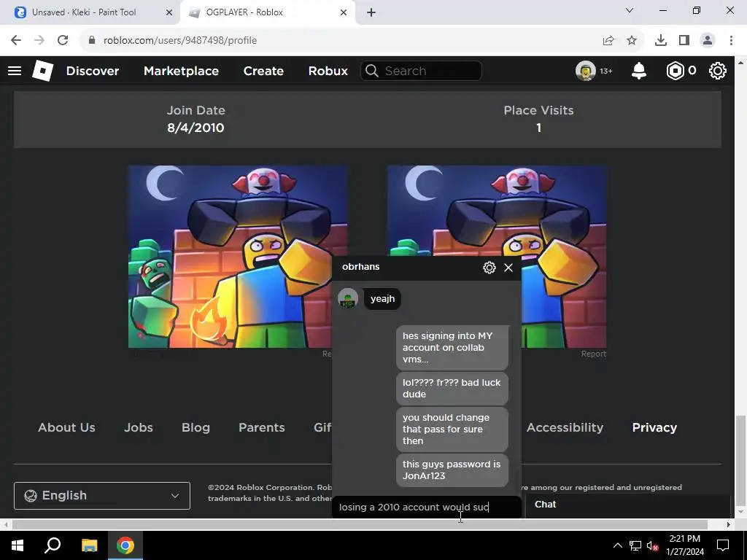The image size is (747, 560).
Task: Click the Roblox search field
Action: 421,71
